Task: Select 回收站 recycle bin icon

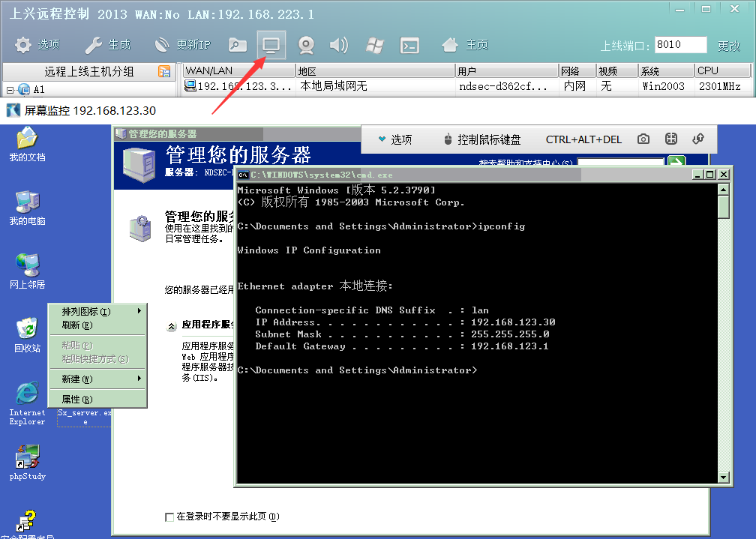Action: [27, 335]
